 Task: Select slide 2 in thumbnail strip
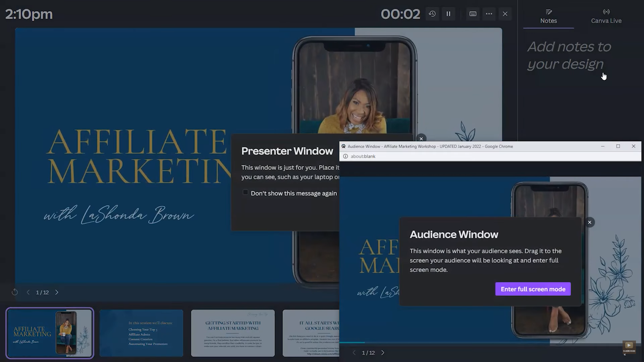[x=141, y=333]
